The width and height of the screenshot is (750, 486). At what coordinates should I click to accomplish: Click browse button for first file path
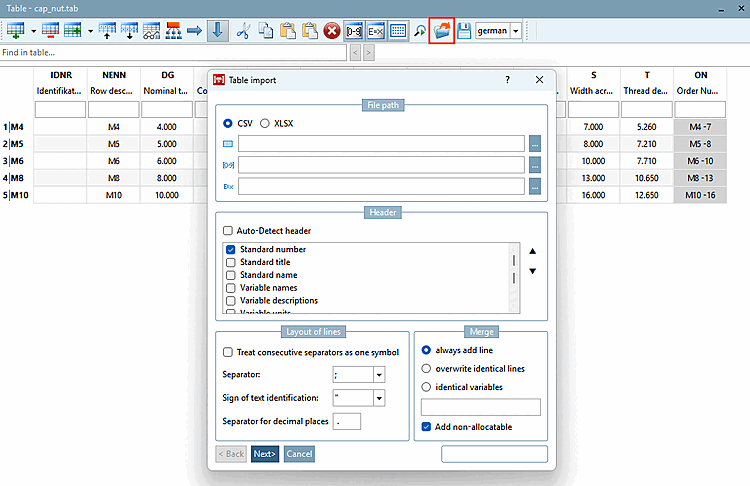(536, 143)
